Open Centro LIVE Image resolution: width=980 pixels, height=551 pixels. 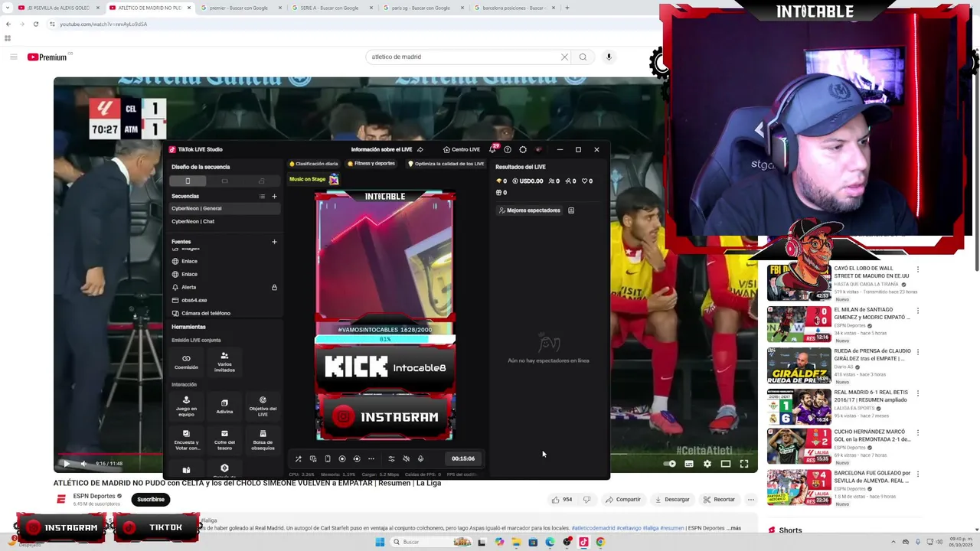462,149
